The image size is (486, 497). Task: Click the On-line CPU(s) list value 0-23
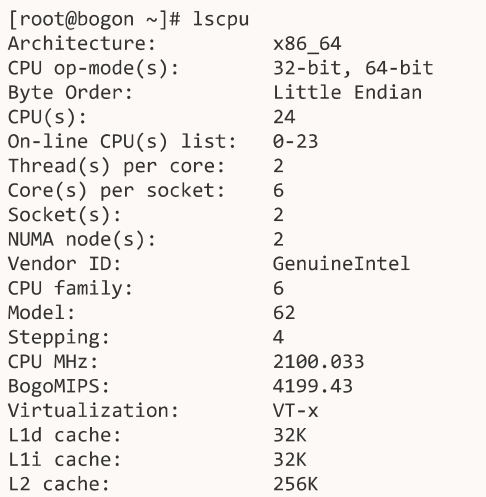coord(296,142)
